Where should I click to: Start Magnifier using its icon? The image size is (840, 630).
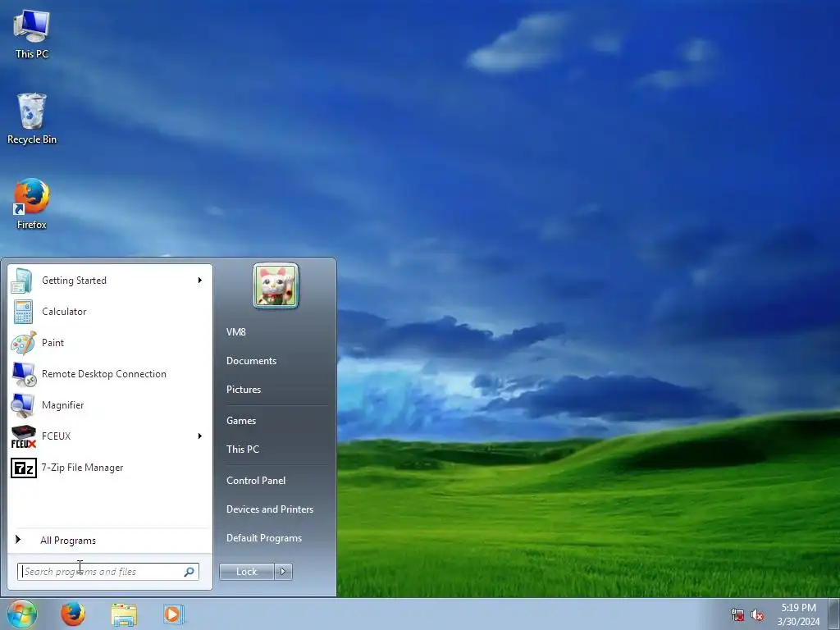point(22,405)
